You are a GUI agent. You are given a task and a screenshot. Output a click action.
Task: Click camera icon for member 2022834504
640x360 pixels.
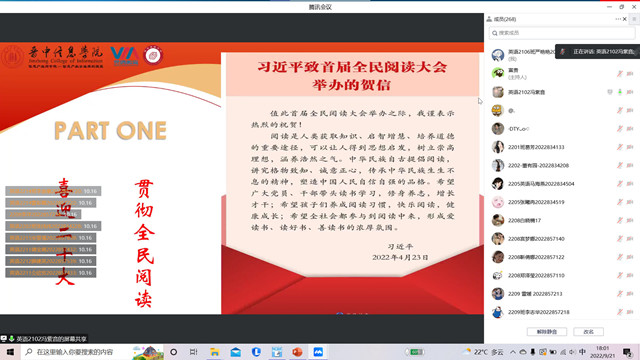coord(630,184)
